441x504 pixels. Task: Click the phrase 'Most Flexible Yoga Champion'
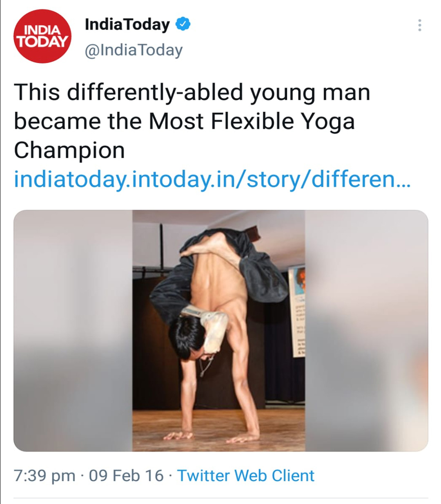tap(184, 136)
